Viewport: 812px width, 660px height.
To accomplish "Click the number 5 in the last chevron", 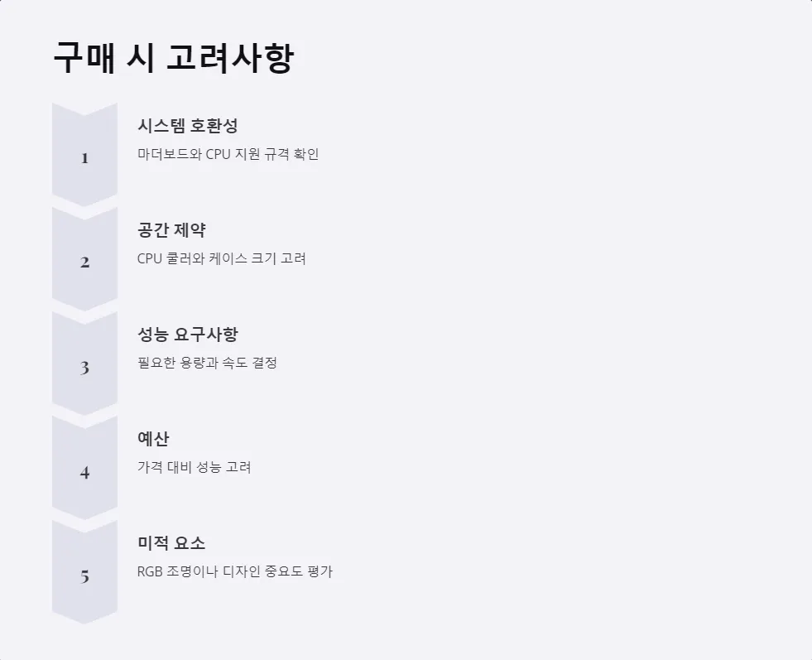I will (85, 576).
